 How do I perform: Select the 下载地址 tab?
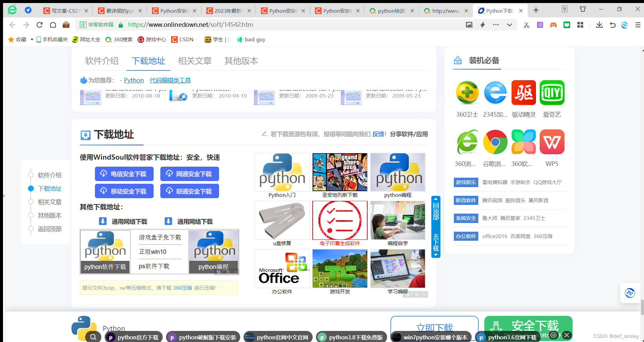[x=148, y=61]
